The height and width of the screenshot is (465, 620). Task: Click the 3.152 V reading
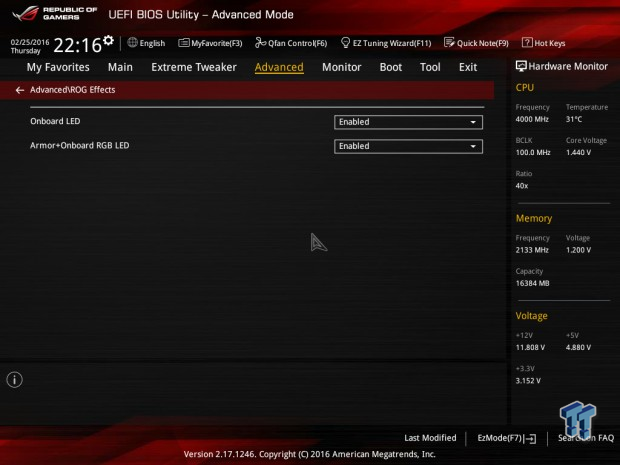[528, 380]
